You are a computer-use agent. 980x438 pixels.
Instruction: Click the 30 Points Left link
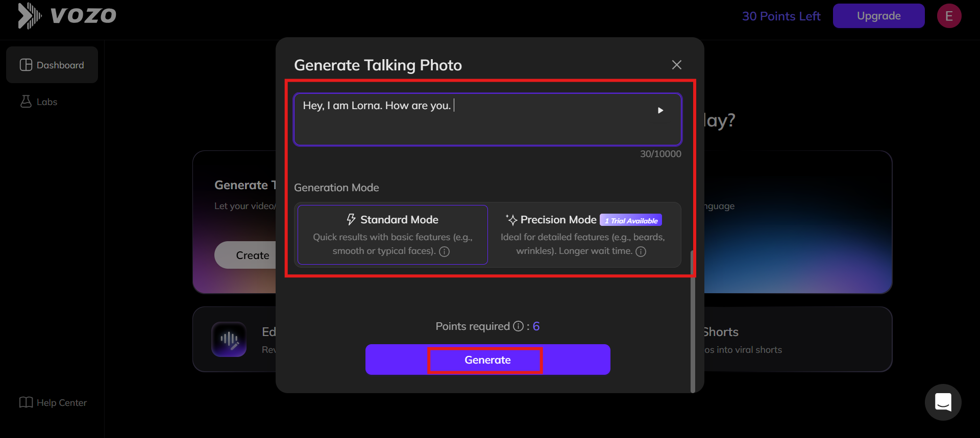[x=781, y=16]
